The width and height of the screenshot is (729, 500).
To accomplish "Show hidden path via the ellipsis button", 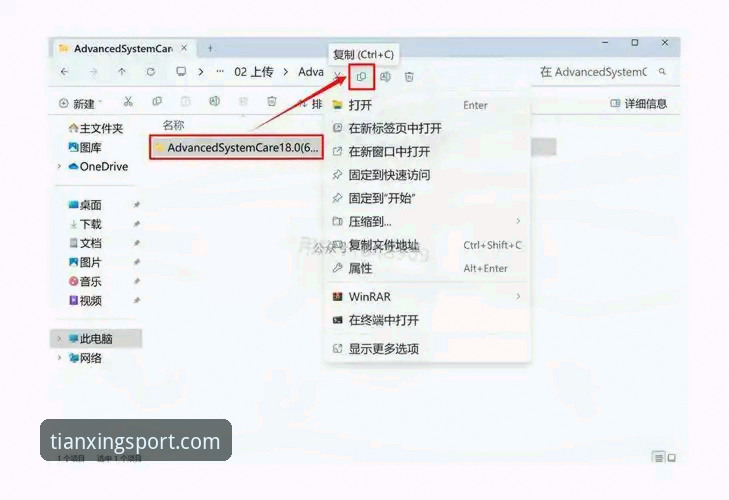I will 220,72.
